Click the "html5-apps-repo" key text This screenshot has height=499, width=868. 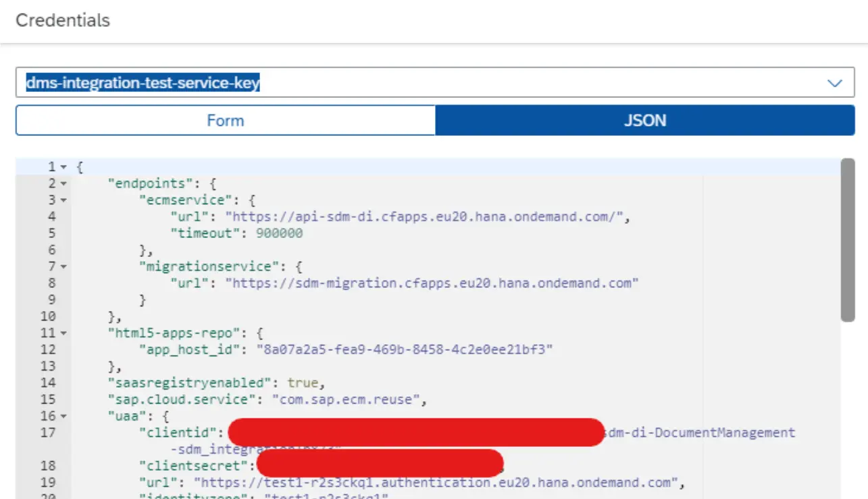174,333
